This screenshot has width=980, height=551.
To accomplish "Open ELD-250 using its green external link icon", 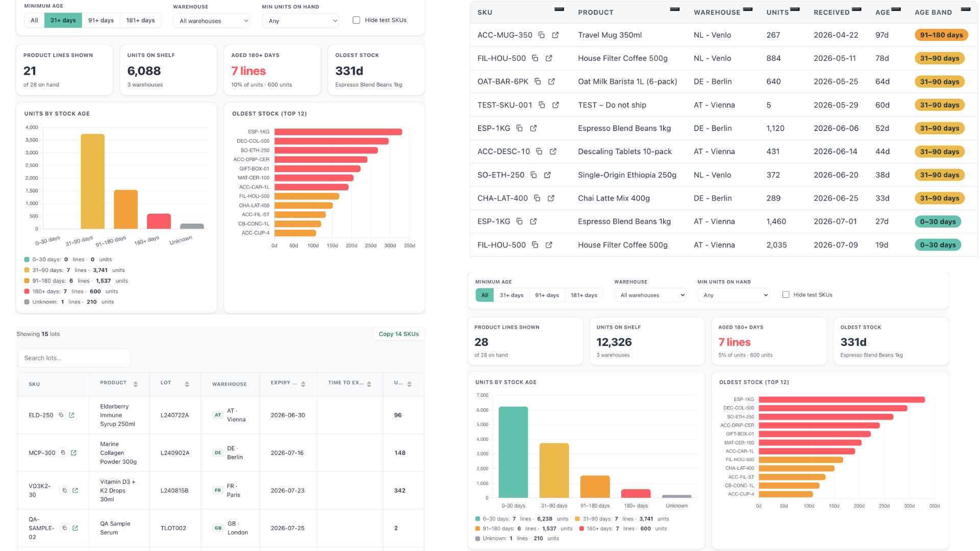I will tap(71, 415).
